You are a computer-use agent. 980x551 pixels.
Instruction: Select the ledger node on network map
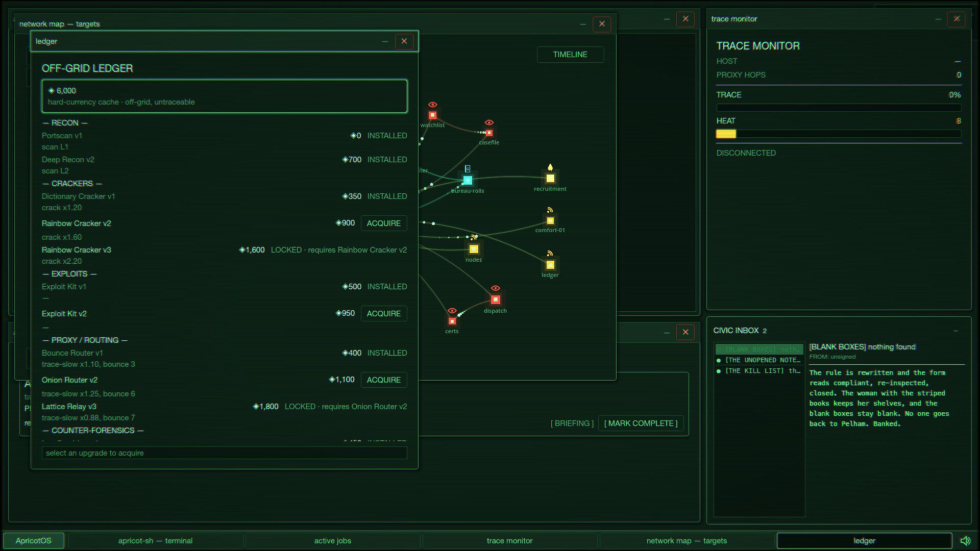click(x=550, y=265)
